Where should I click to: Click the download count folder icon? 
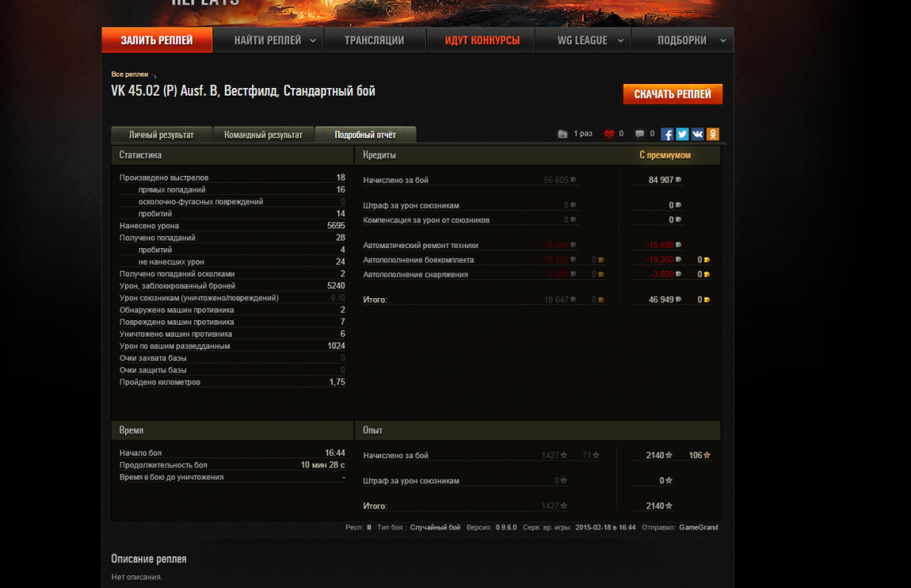point(563,134)
